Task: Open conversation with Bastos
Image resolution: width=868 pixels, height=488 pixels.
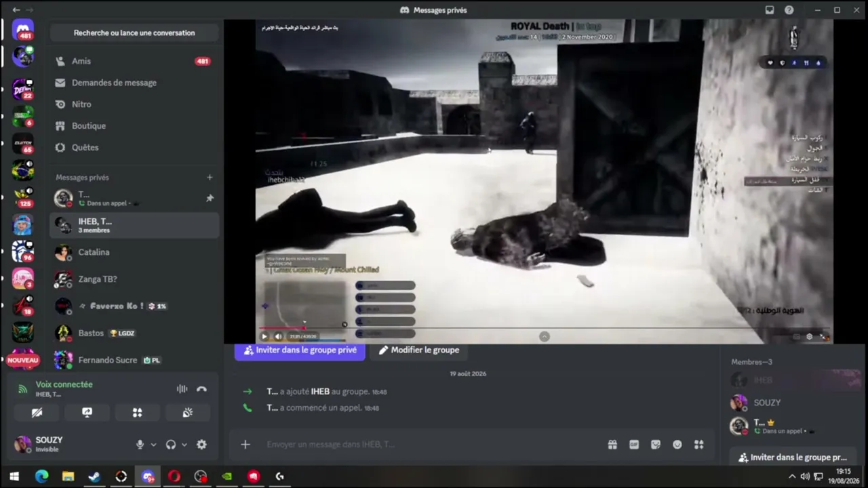Action: (x=134, y=333)
